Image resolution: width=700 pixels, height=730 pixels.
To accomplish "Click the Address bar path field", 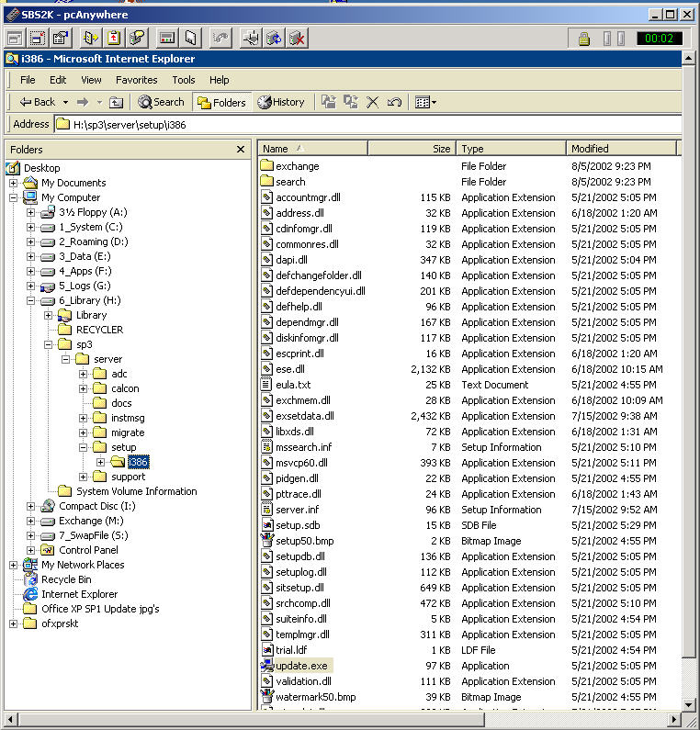I will coord(368,124).
